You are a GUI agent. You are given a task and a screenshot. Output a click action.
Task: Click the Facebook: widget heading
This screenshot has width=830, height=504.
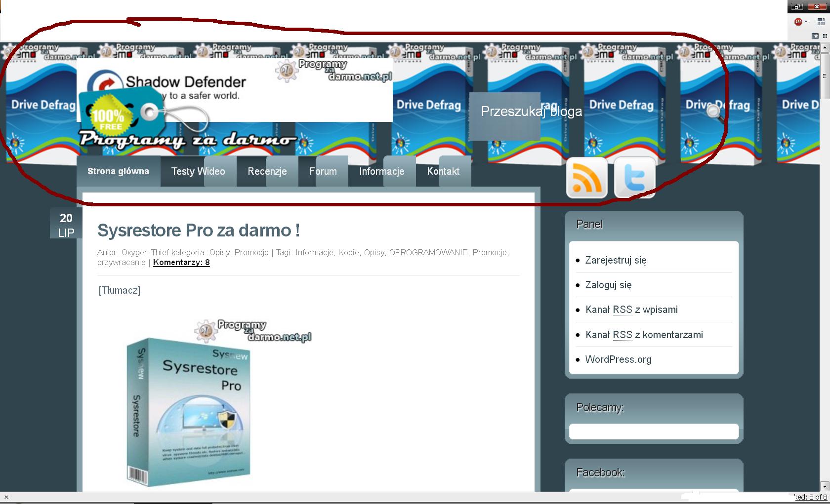pos(600,472)
